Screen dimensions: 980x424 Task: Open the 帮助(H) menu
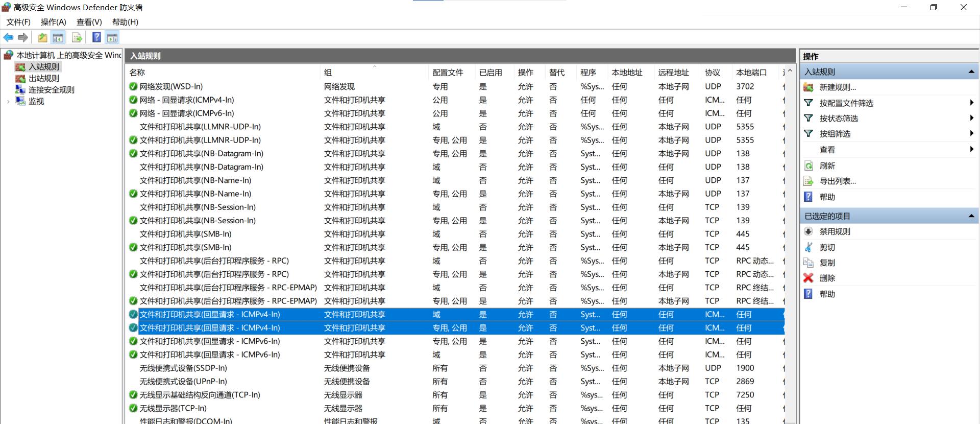point(125,22)
